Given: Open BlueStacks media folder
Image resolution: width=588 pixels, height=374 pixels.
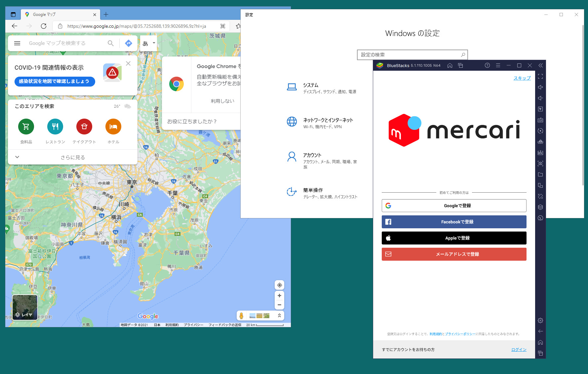Looking at the screenshot, I should coord(540,174).
